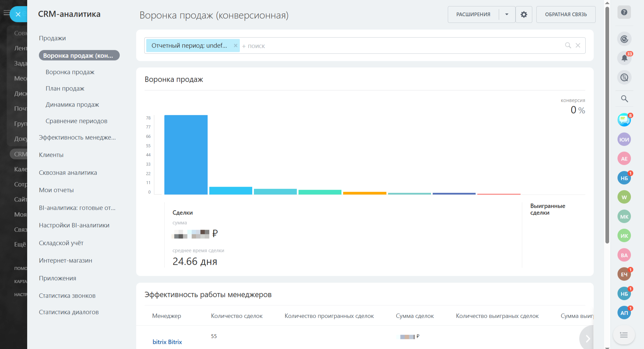The width and height of the screenshot is (644, 349).
Task: Open the settings gear icon
Action: pyautogui.click(x=524, y=14)
